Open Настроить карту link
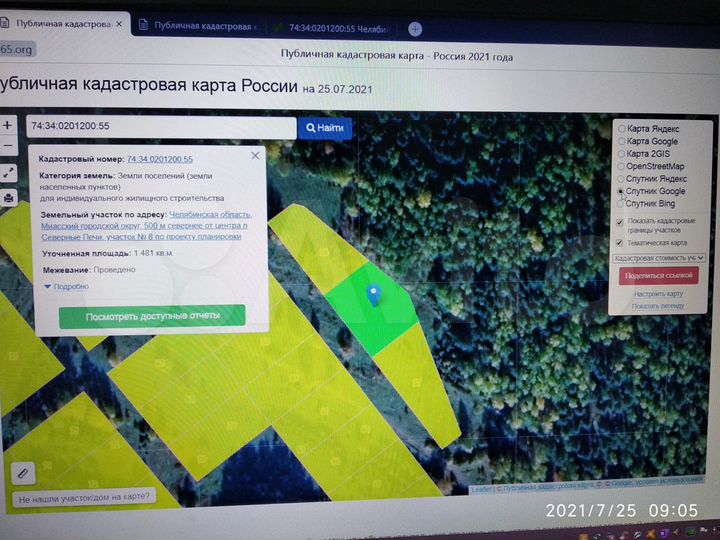 [x=658, y=294]
